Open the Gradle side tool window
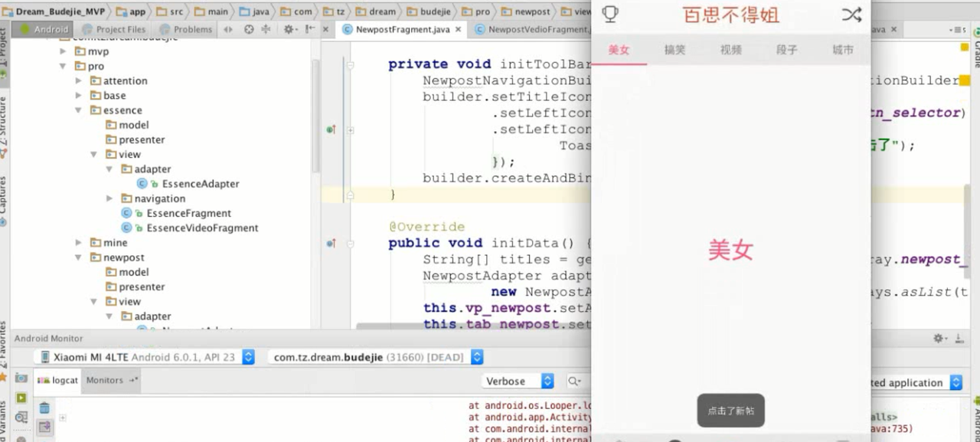The image size is (980, 442). (976, 47)
